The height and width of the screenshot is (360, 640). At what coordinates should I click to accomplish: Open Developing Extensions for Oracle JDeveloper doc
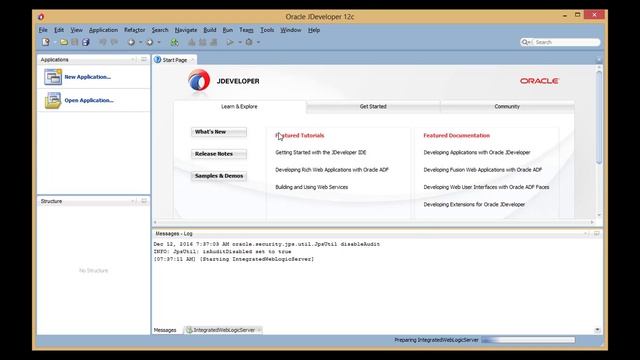[x=474, y=204]
